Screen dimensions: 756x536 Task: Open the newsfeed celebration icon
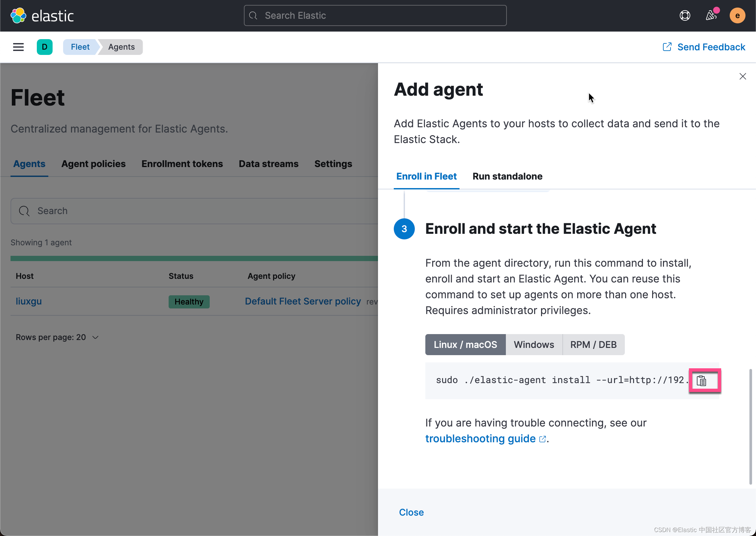(x=711, y=15)
